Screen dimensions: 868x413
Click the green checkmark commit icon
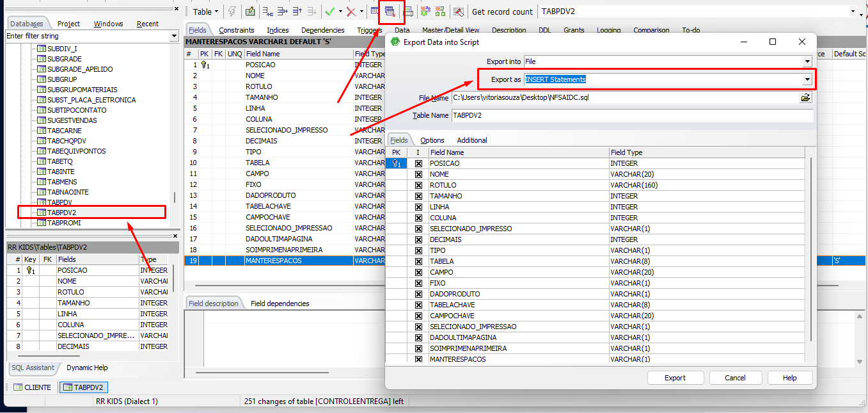(x=329, y=12)
